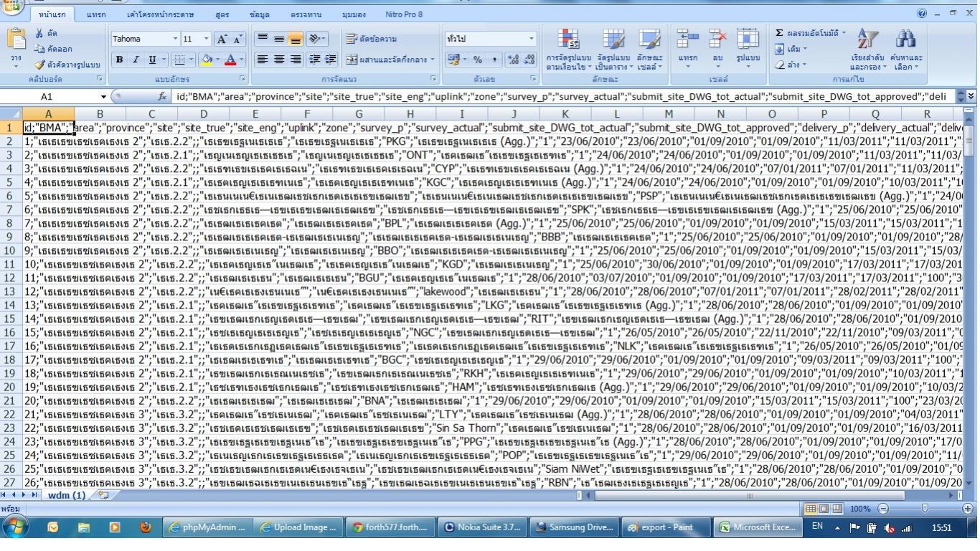
Task: Open Merge and Center dropdown arrow
Action: (x=433, y=60)
